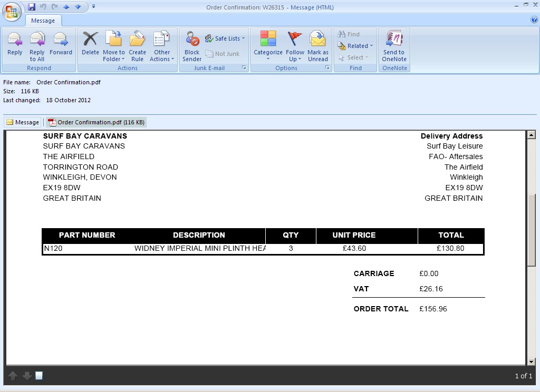Image resolution: width=540 pixels, height=392 pixels.
Task: Open the Move to Folder dropdown
Action: (x=113, y=45)
